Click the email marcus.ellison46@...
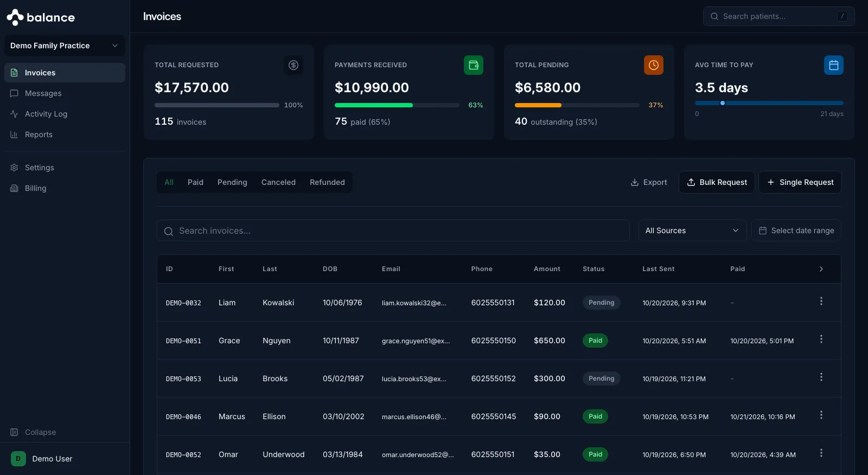The width and height of the screenshot is (868, 475). coord(414,417)
